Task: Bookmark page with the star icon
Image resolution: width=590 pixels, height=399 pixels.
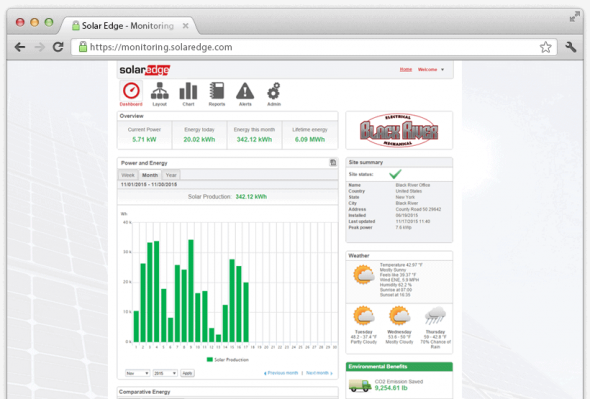Action: [545, 47]
